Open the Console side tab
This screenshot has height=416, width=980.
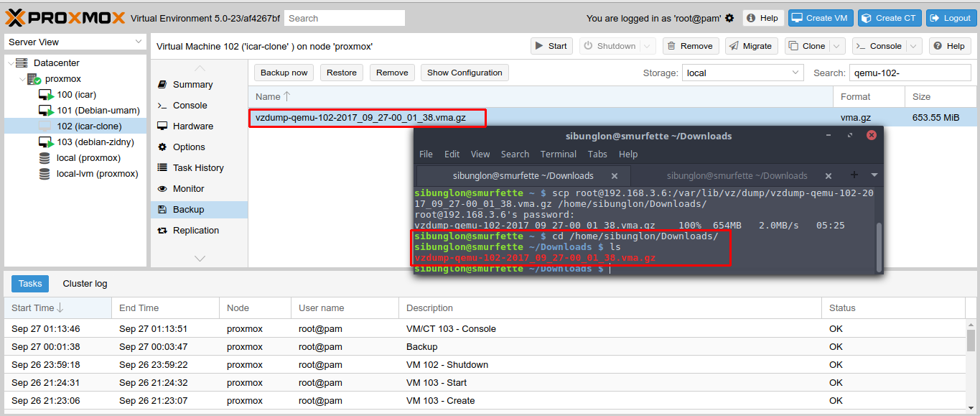click(200, 106)
